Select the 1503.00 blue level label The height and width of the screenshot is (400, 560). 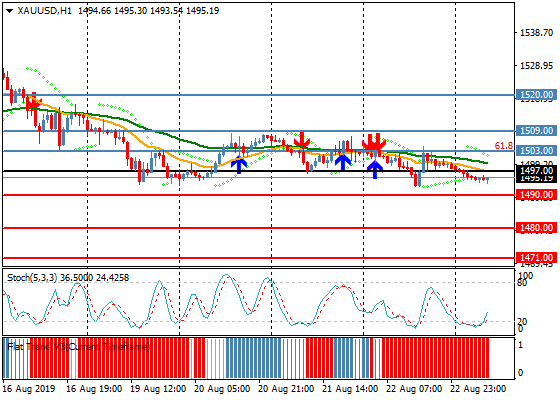coord(536,151)
